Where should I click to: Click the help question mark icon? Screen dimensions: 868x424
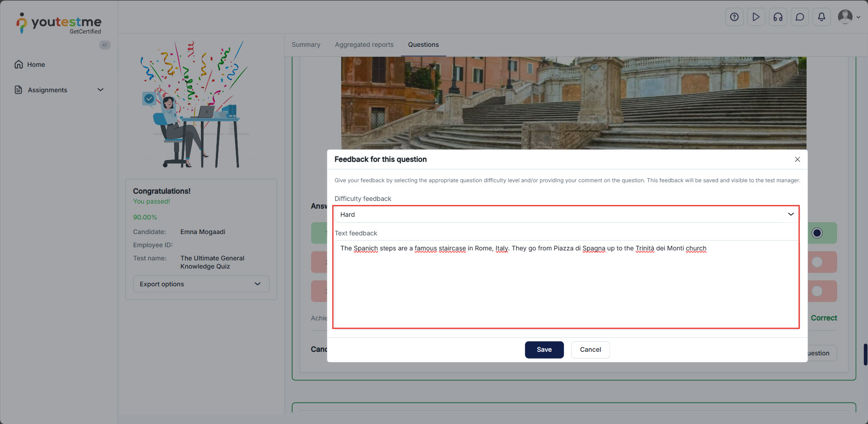tap(734, 17)
